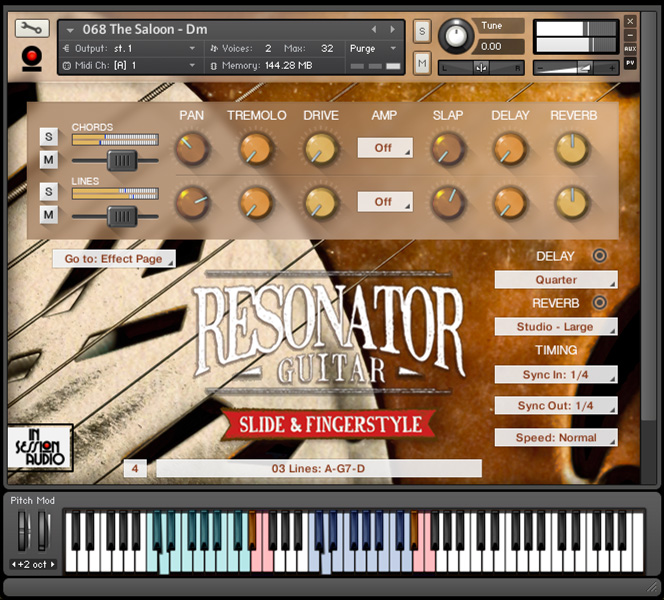Click the Max voices value 32
664x600 pixels.
[327, 49]
